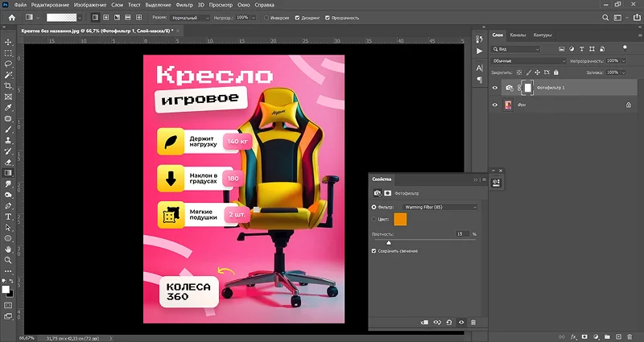The height and width of the screenshot is (342, 644).
Task: Select the Zoom tool in the toolbox
Action: click(x=8, y=260)
